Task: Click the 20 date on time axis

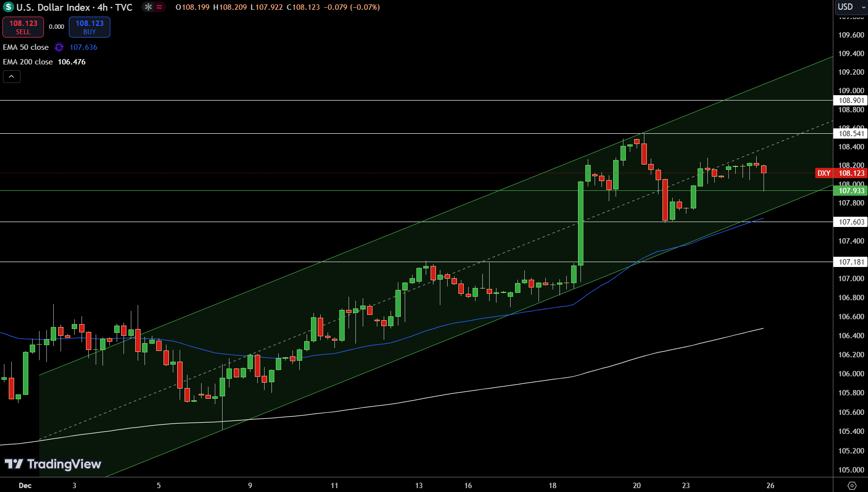Action: coord(637,486)
